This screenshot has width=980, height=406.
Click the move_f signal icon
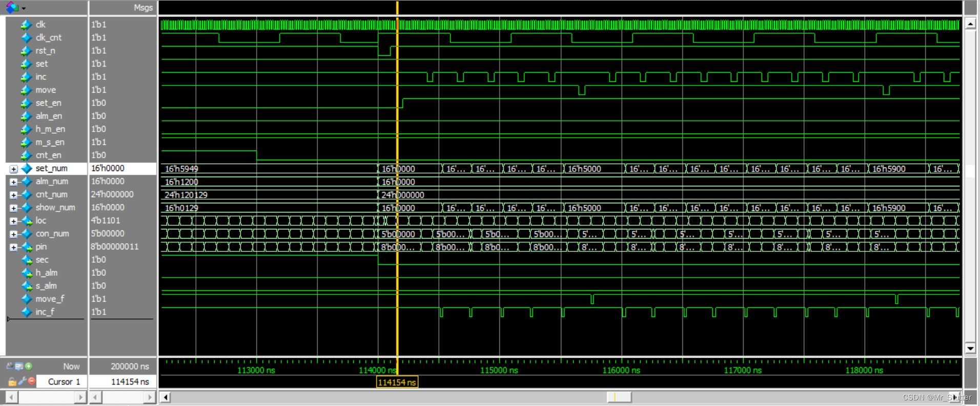[26, 299]
